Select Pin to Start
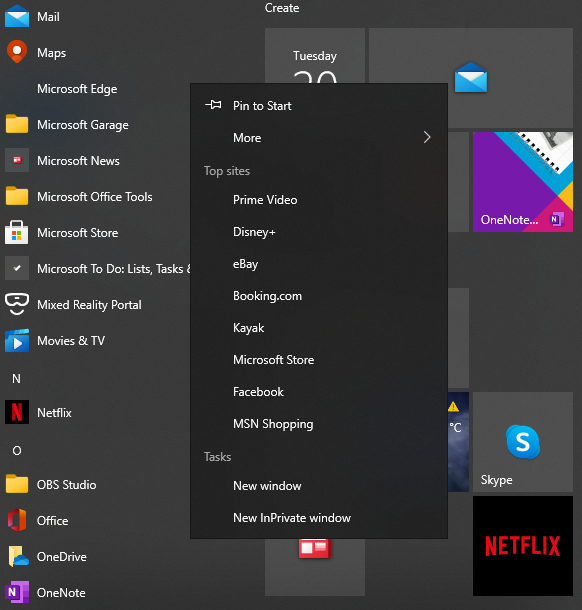The width and height of the screenshot is (582, 610). tap(319, 106)
